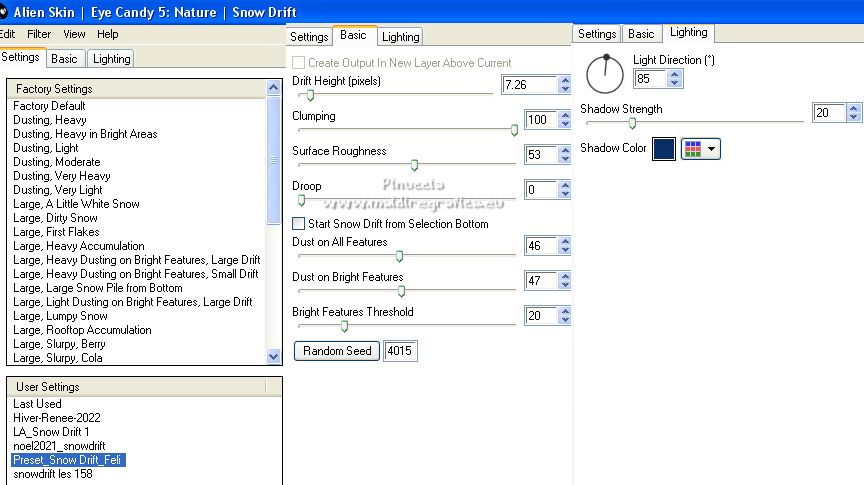Select 'Large, Slurpy, Cola' preset

58,358
